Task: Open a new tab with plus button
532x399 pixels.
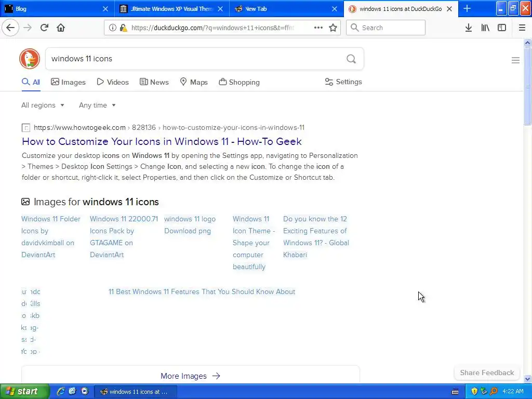Action: click(x=467, y=8)
